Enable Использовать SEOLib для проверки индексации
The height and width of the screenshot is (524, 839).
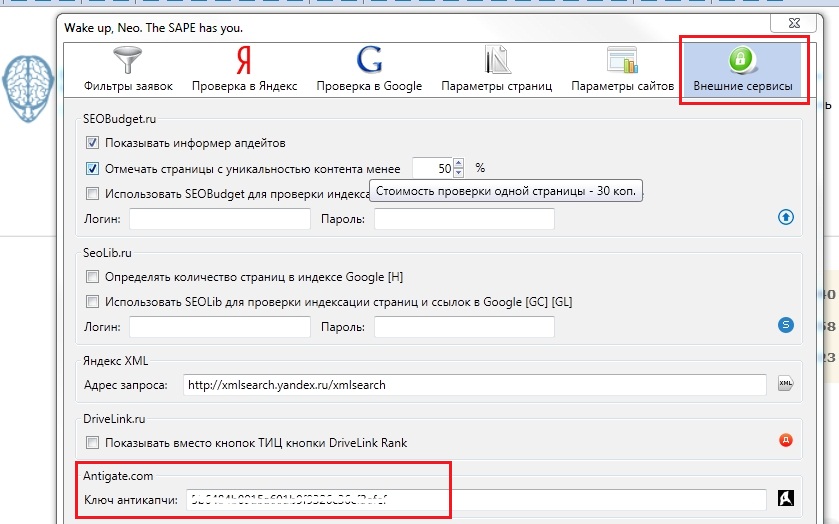click(x=93, y=302)
